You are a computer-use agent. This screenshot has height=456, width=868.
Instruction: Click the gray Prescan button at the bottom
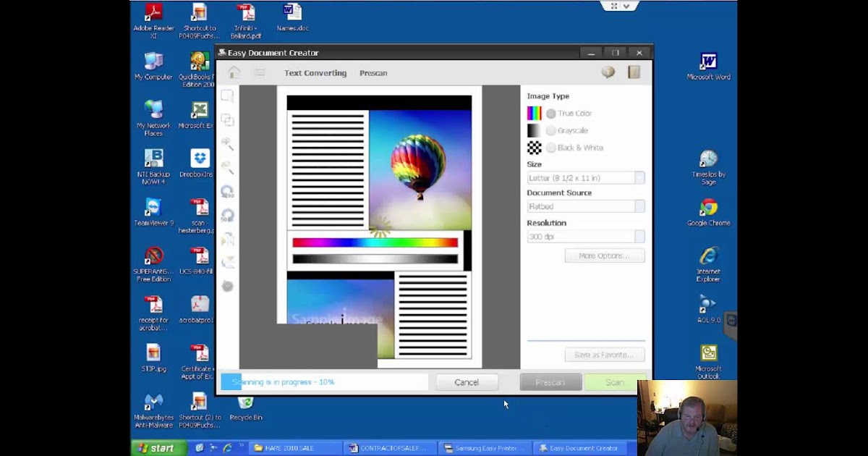pos(550,382)
